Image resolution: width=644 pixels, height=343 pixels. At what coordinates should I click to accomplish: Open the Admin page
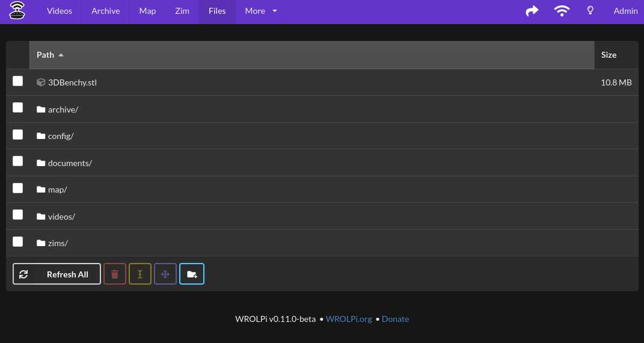(625, 11)
